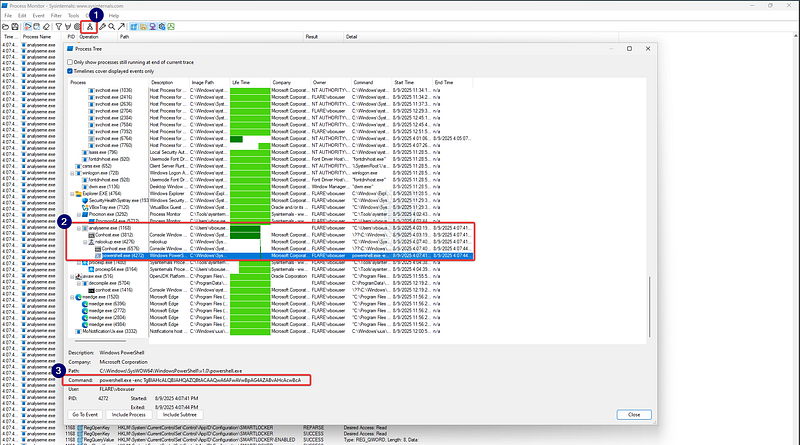
Task: Click the Owner column header
Action: pyautogui.click(x=331, y=82)
